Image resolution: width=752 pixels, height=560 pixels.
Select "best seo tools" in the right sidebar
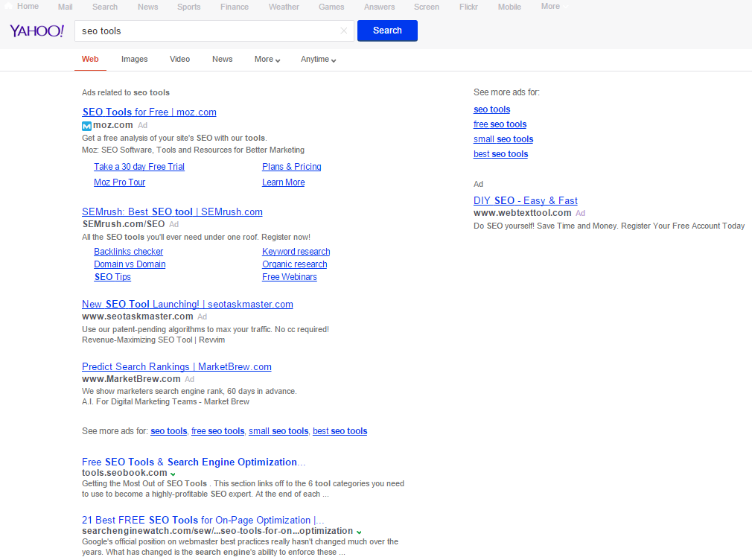coord(500,154)
